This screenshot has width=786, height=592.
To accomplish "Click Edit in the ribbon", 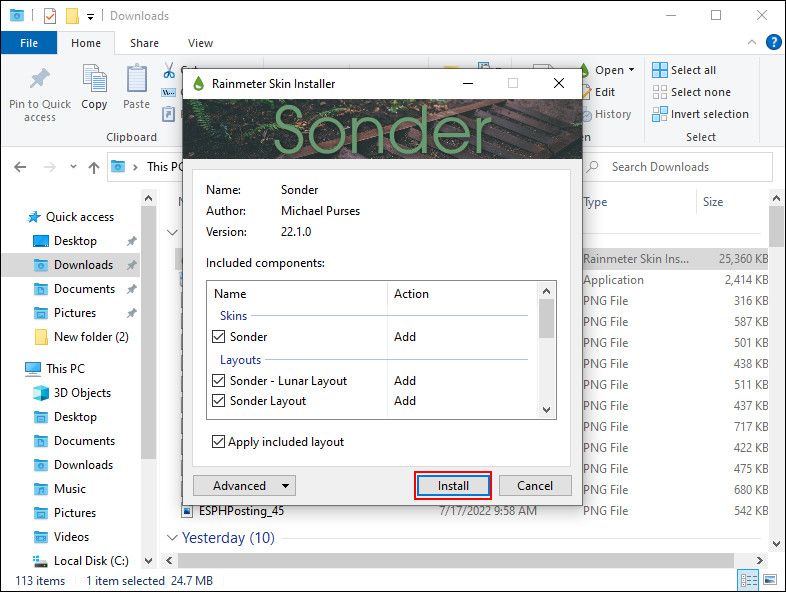I will click(605, 92).
